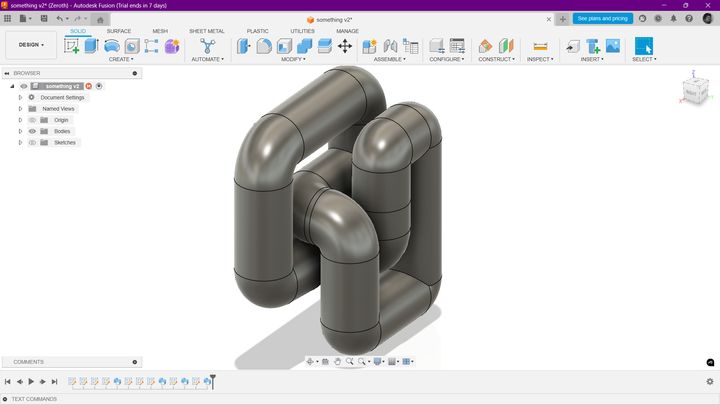This screenshot has width=720, height=405.
Task: Play the design timeline
Action: pyautogui.click(x=31, y=381)
